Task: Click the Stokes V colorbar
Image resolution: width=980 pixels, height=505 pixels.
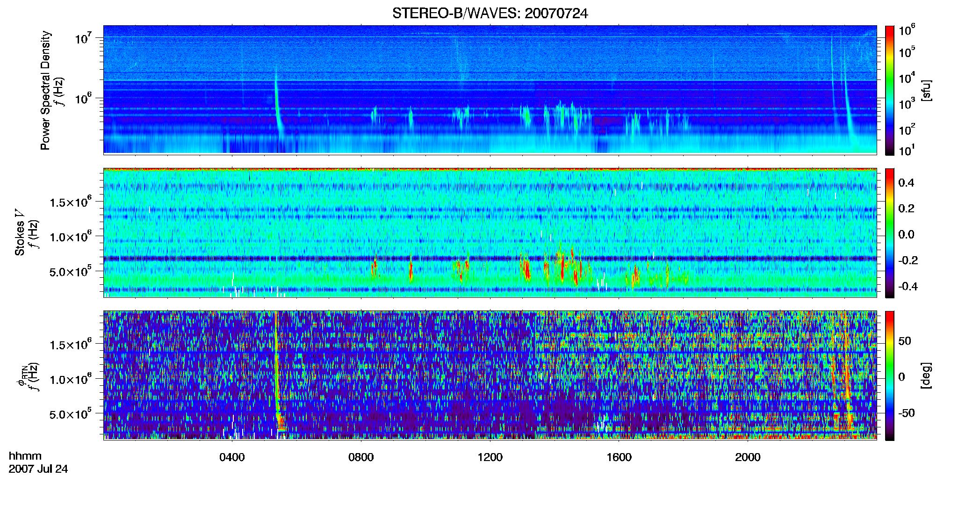Action: coord(890,233)
